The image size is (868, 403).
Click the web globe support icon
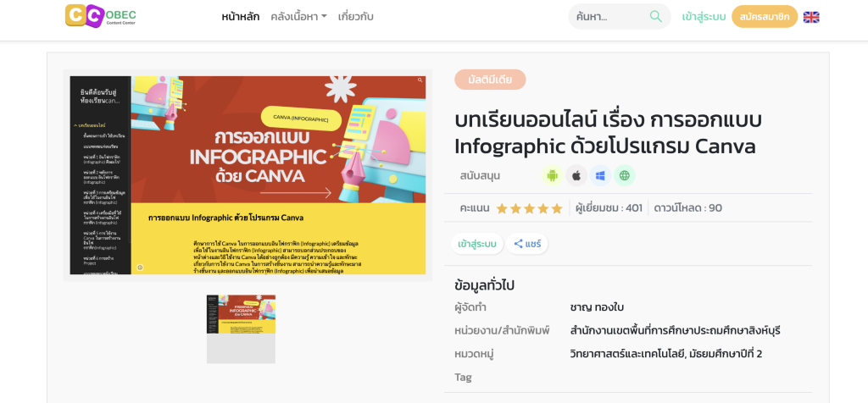coord(625,176)
